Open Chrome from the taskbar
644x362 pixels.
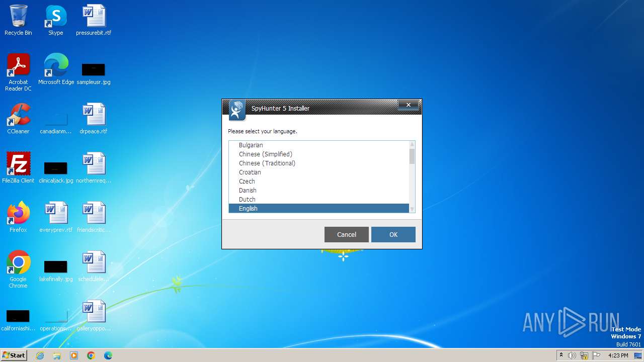click(x=91, y=355)
